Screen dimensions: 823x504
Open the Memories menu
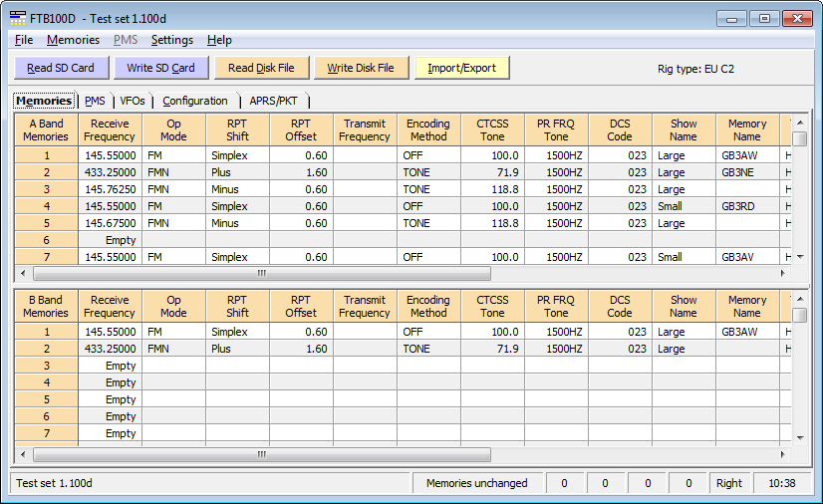click(73, 40)
